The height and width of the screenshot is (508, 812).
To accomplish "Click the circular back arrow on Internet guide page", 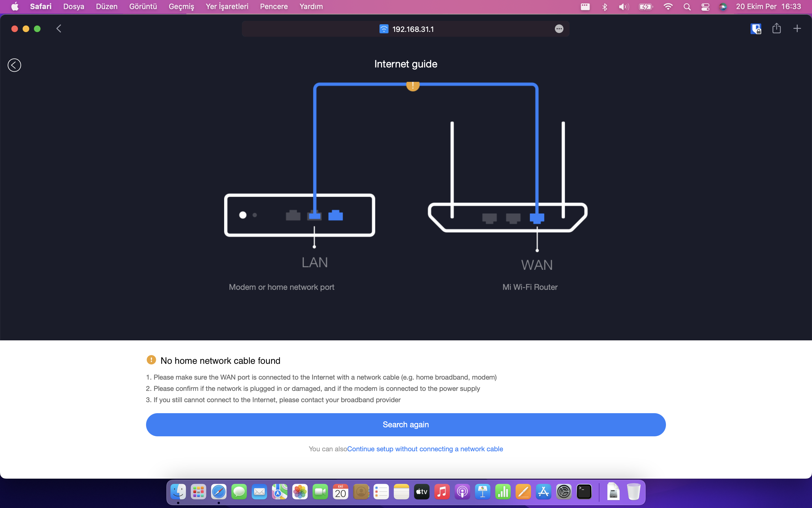I will tap(14, 65).
